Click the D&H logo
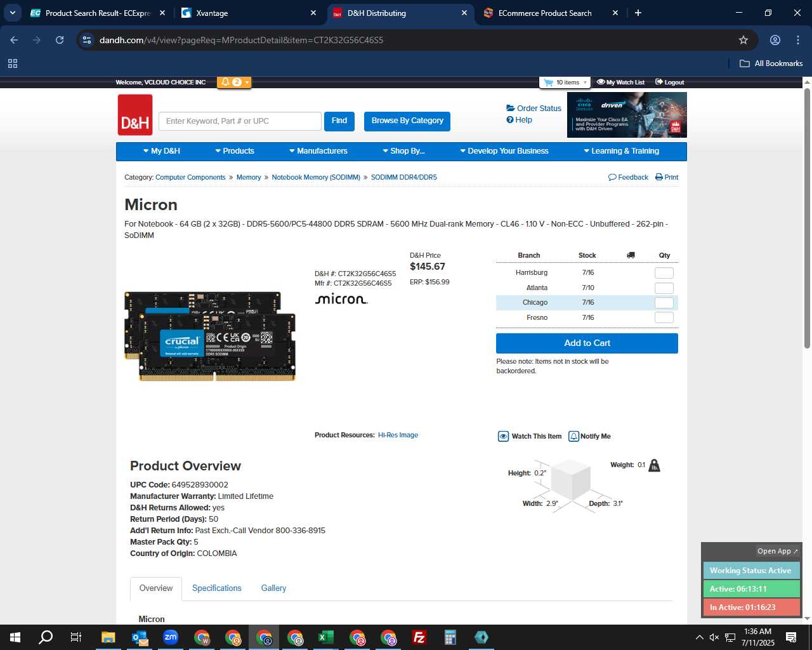Screen dimensions: 812x650 [135, 115]
